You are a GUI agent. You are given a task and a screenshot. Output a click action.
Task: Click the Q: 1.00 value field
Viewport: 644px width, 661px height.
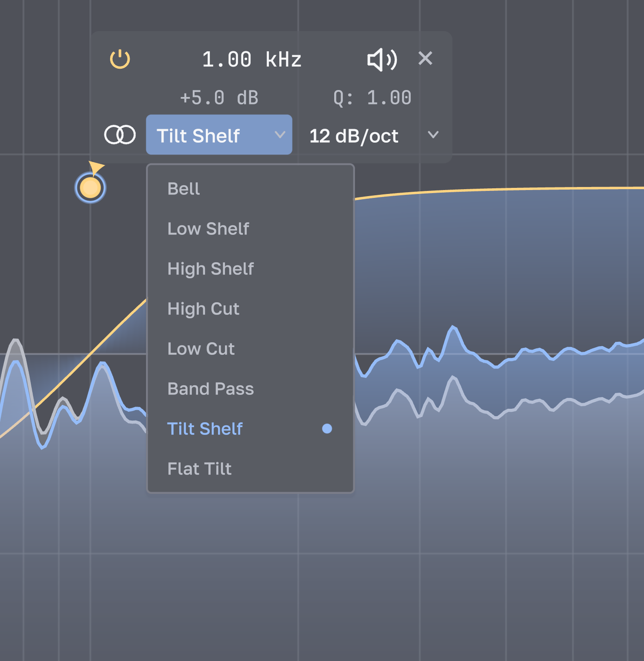coord(372,98)
